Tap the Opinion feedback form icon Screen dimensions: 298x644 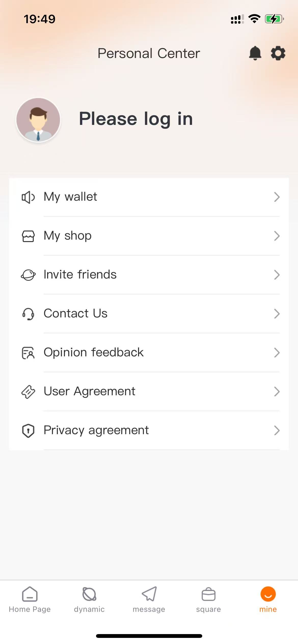pos(28,353)
